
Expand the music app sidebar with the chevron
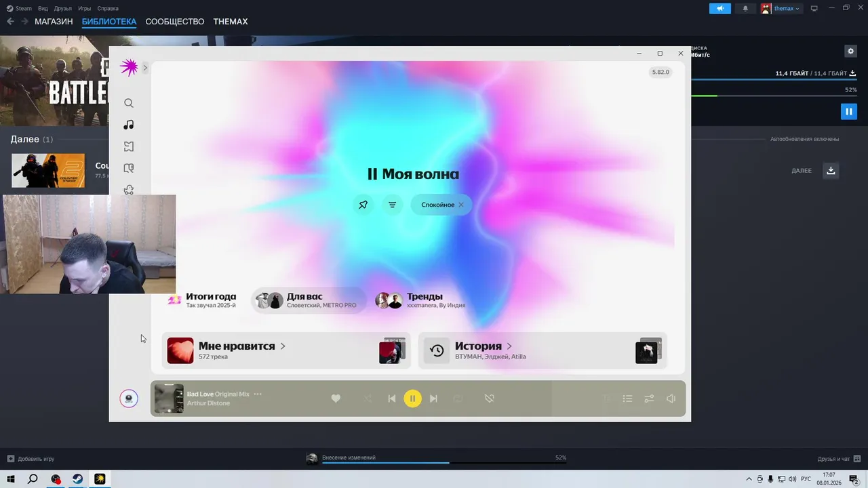145,68
